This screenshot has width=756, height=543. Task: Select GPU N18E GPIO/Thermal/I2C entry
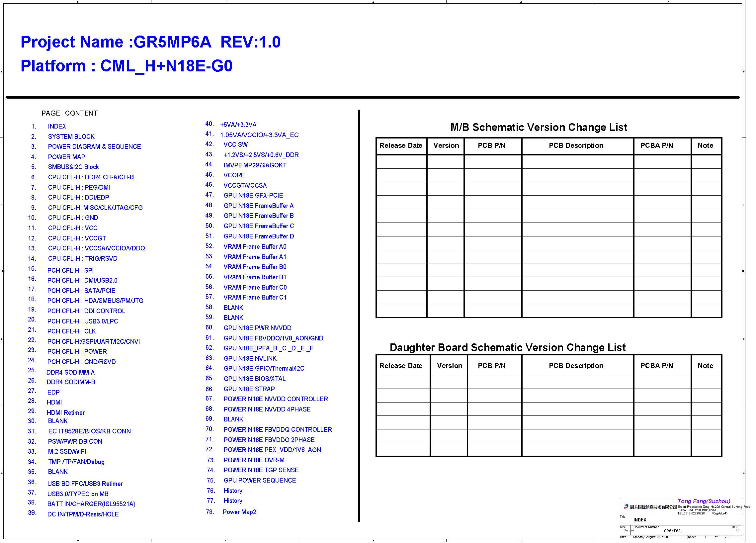pos(264,369)
